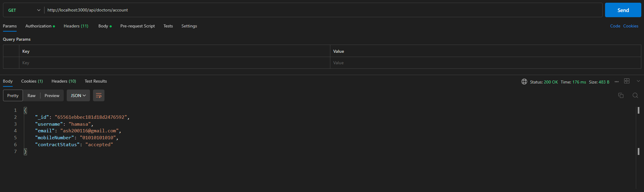Toggle the two-pane layout icon
The width and height of the screenshot is (644, 192).
click(x=627, y=81)
